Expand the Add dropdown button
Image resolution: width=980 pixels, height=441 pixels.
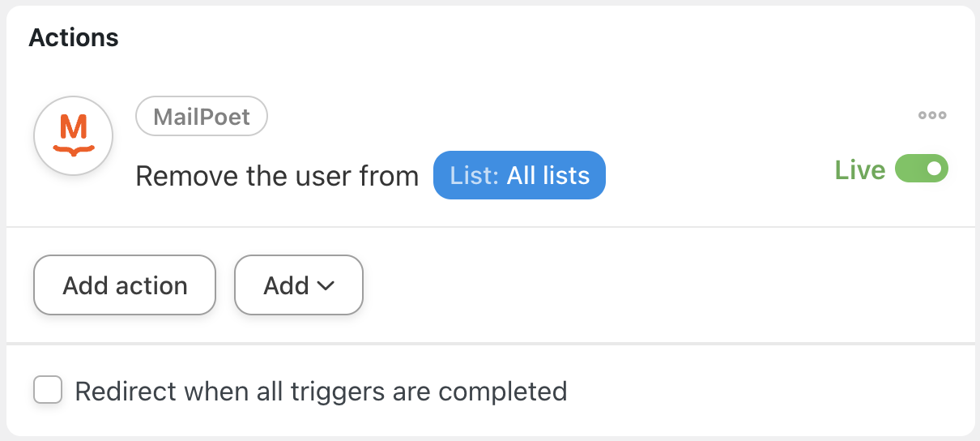click(x=299, y=285)
